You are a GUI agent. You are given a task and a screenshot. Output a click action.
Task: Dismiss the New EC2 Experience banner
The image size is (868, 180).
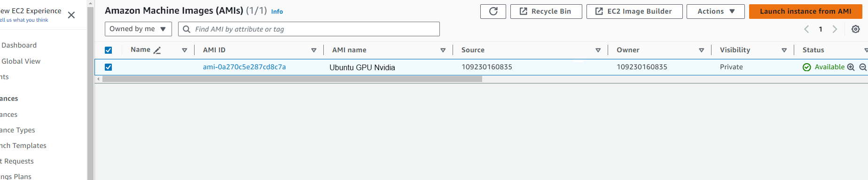(x=71, y=15)
